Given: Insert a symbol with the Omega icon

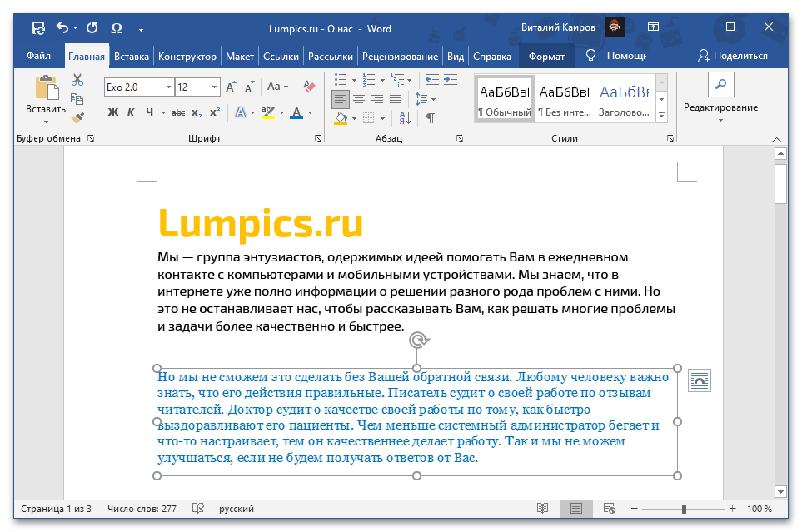Looking at the screenshot, I should [117, 28].
